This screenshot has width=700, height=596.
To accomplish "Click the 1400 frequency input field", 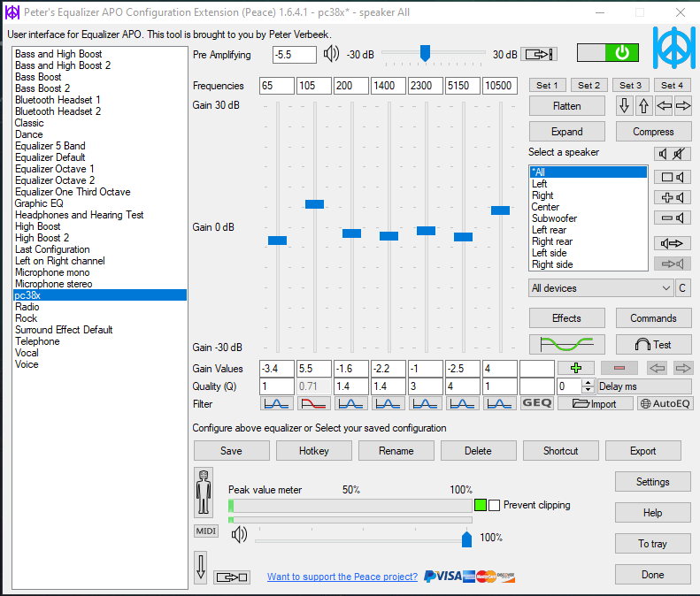I will click(388, 85).
